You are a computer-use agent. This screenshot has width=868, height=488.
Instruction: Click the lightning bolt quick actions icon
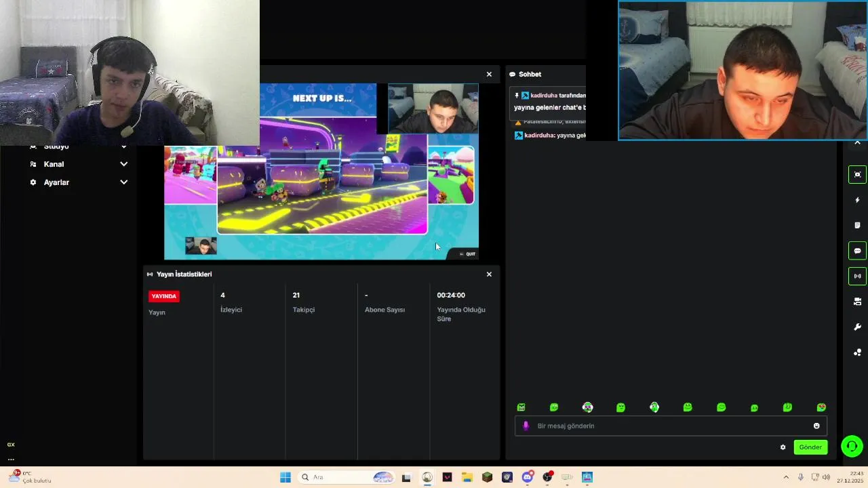(x=857, y=200)
